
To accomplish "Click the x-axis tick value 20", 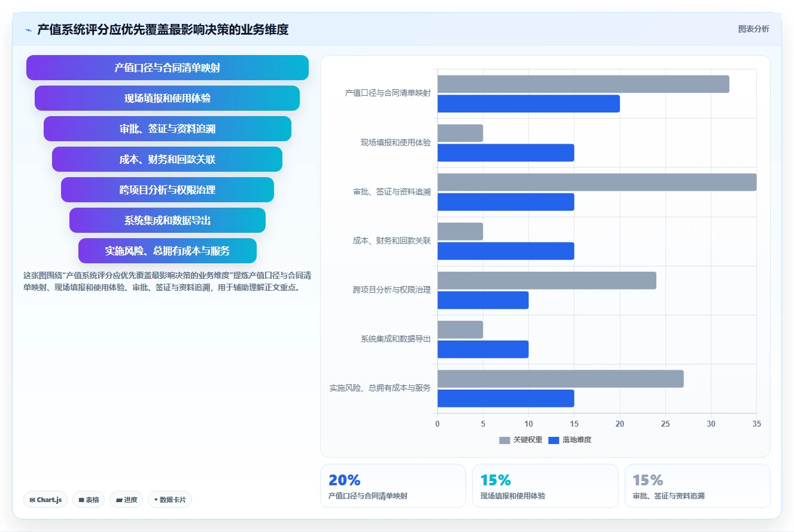I will [620, 424].
